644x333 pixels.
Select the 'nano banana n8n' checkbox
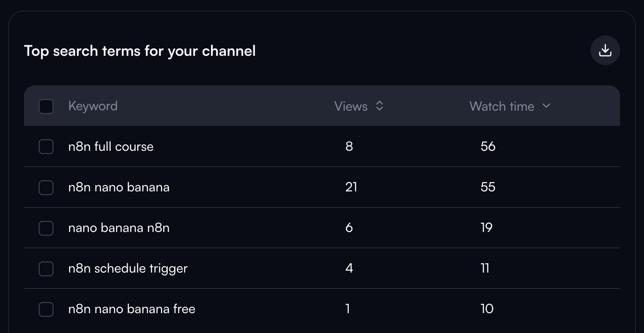(46, 228)
